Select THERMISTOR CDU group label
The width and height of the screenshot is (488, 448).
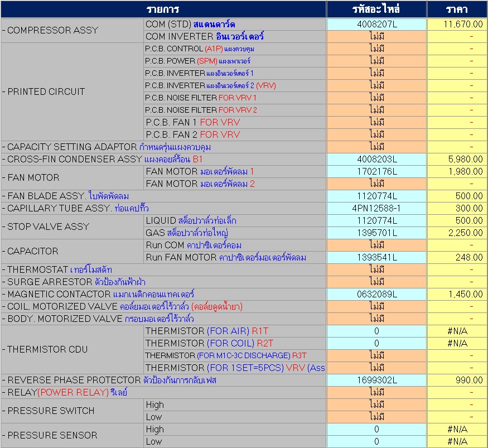72,350
